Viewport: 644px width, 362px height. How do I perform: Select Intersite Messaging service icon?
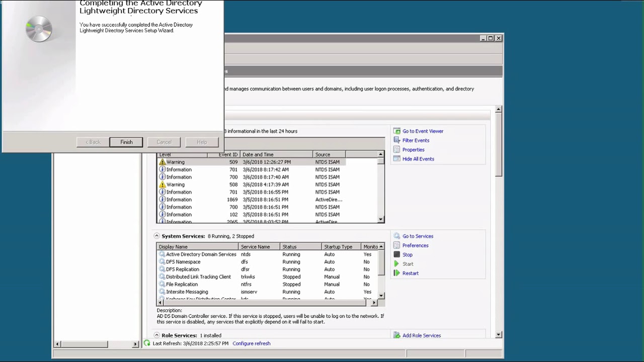162,292
